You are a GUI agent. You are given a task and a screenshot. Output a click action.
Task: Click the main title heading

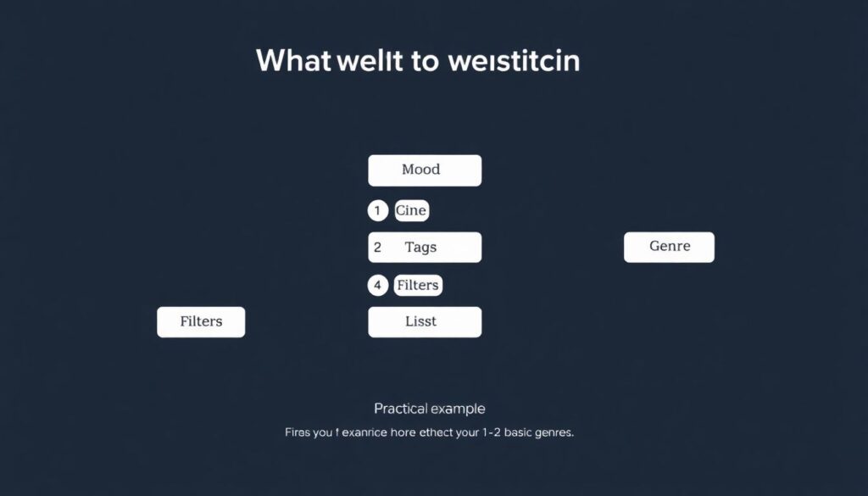click(418, 61)
